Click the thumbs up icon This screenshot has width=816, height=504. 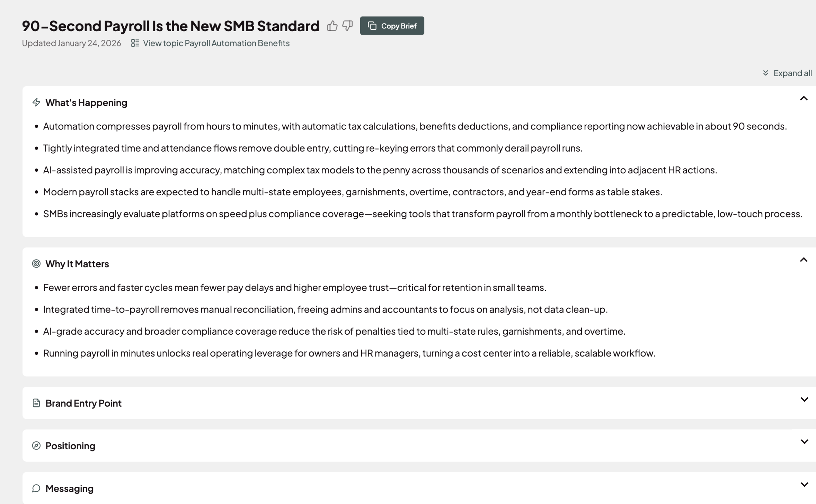click(x=332, y=26)
